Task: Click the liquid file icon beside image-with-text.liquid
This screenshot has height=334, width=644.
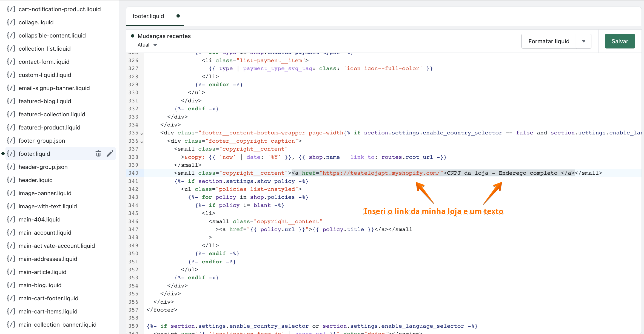Action: click(11, 206)
